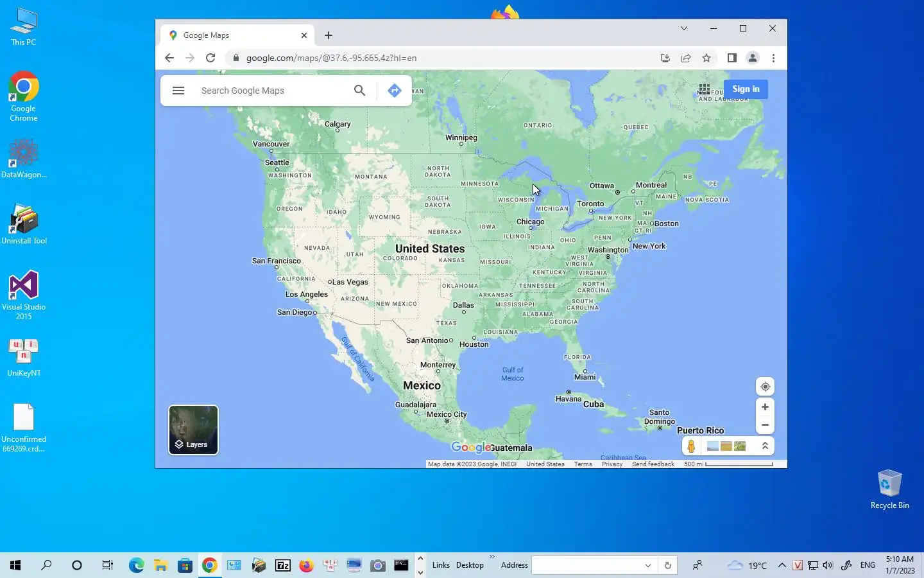Open File Explorer from the taskbar
This screenshot has width=924, height=578.
point(161,565)
